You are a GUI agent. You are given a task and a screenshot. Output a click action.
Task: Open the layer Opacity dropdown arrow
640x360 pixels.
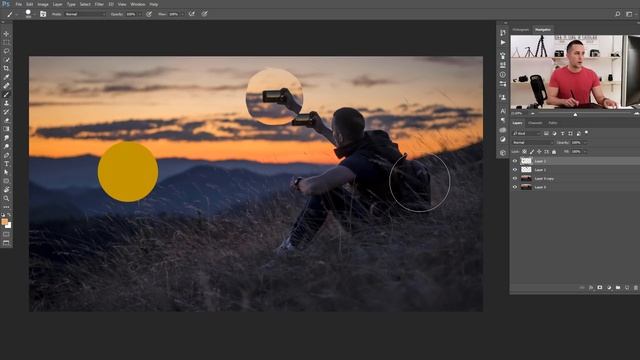586,142
